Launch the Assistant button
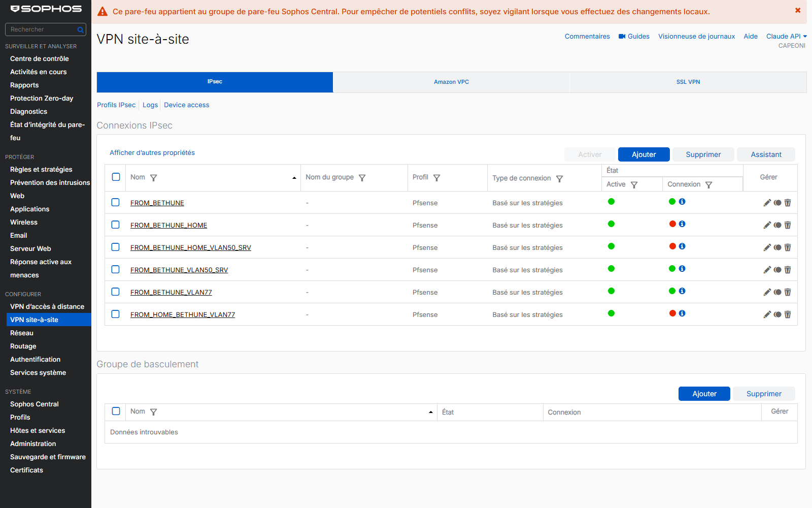This screenshot has height=508, width=812. coord(766,154)
